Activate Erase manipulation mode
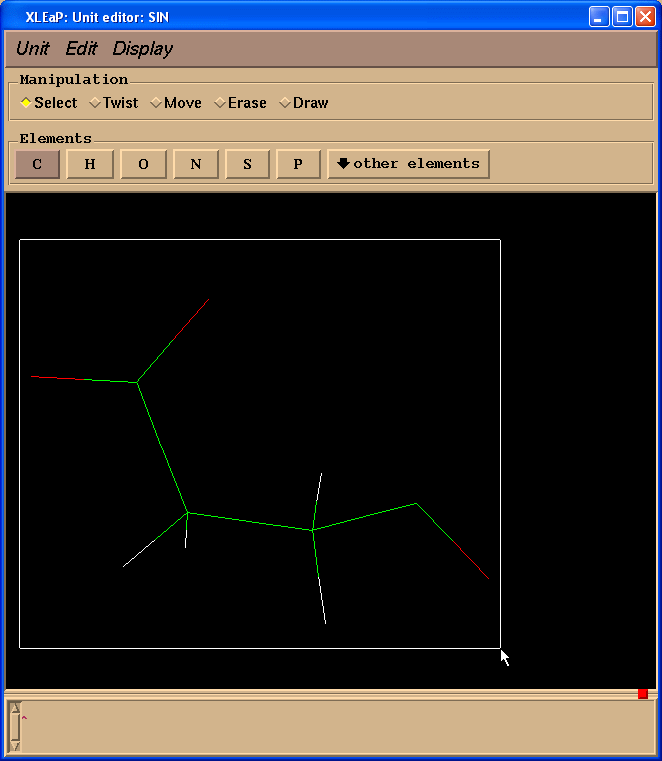Image resolution: width=662 pixels, height=761 pixels. click(x=241, y=103)
